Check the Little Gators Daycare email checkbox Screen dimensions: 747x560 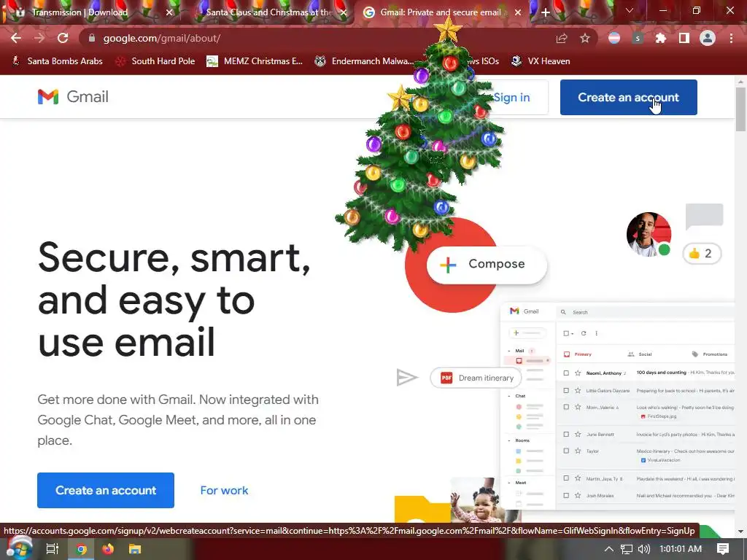(566, 391)
